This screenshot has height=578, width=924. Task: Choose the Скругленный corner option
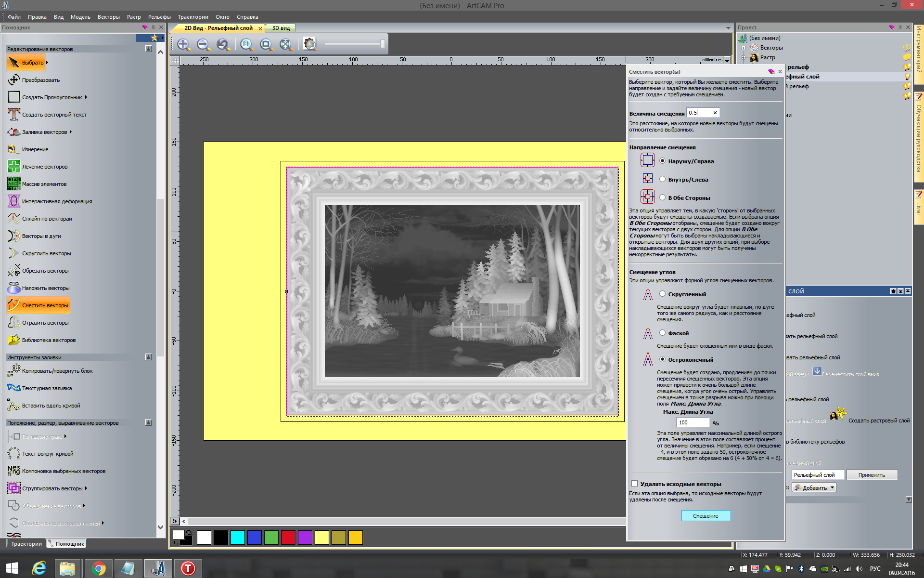point(662,294)
